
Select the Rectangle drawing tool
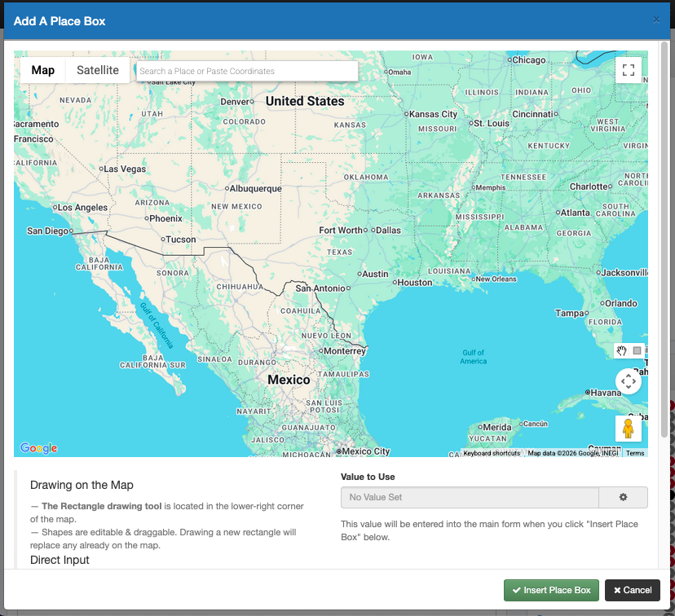[637, 350]
